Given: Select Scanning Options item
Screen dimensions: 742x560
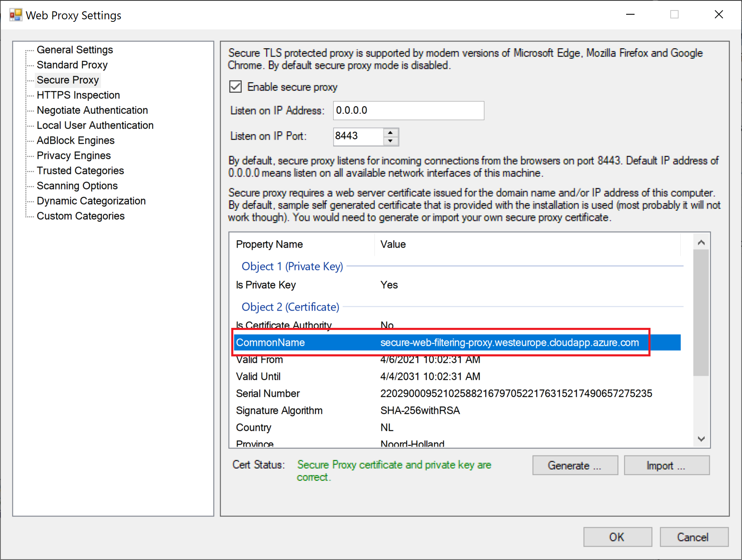Looking at the screenshot, I should click(77, 186).
